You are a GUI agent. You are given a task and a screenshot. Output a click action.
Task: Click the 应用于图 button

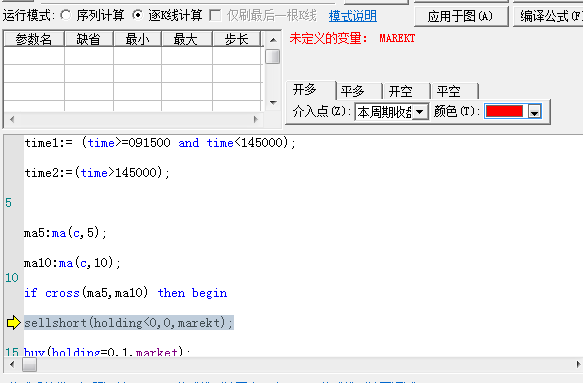(x=461, y=16)
